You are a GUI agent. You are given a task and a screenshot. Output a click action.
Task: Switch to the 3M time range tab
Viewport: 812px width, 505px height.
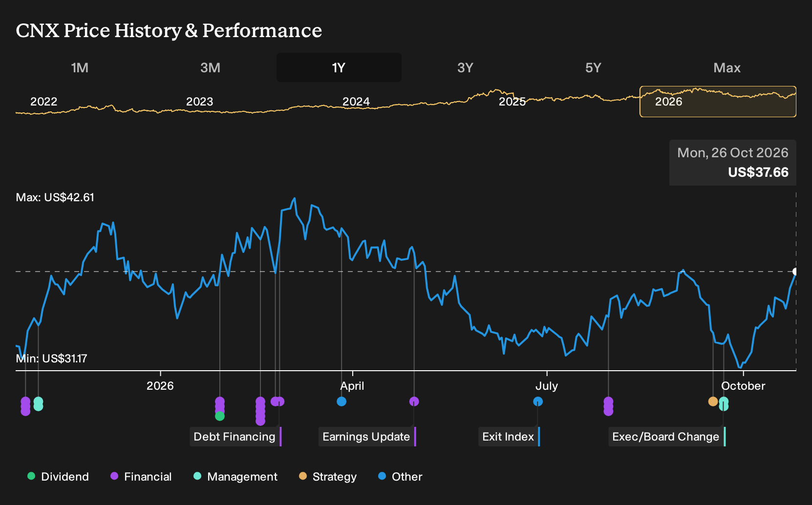click(210, 67)
